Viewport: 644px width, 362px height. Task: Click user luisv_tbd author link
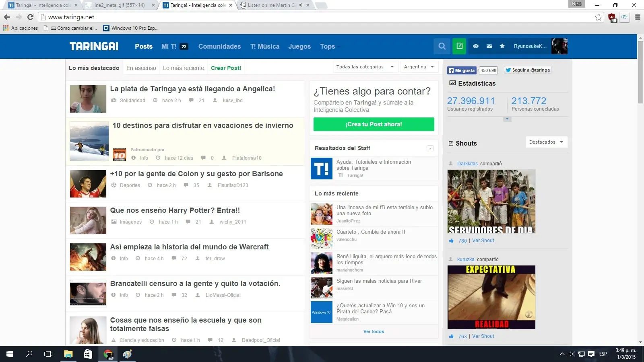click(233, 101)
